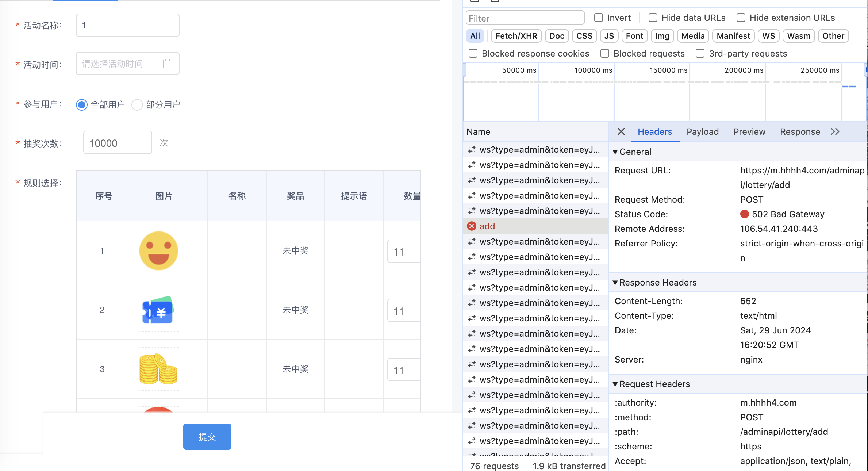Viewport: 868px width, 471px height.
Task: Click the 提示语 column header
Action: click(354, 196)
